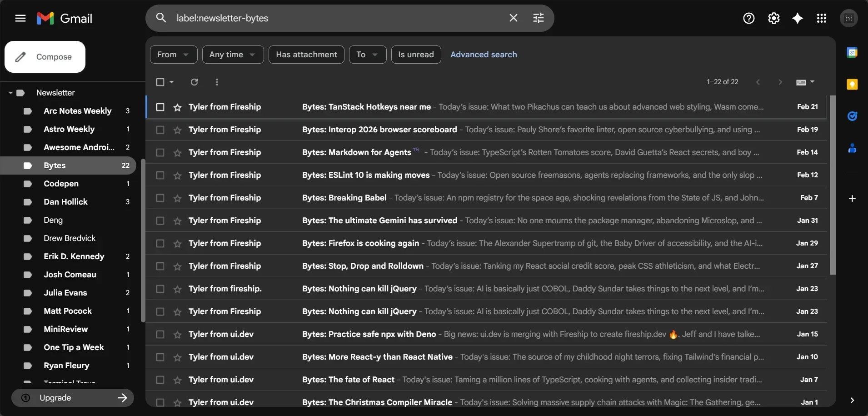The image size is (868, 416).
Task: Star the Interop 2026 browser scoreboard email
Action: tap(177, 130)
